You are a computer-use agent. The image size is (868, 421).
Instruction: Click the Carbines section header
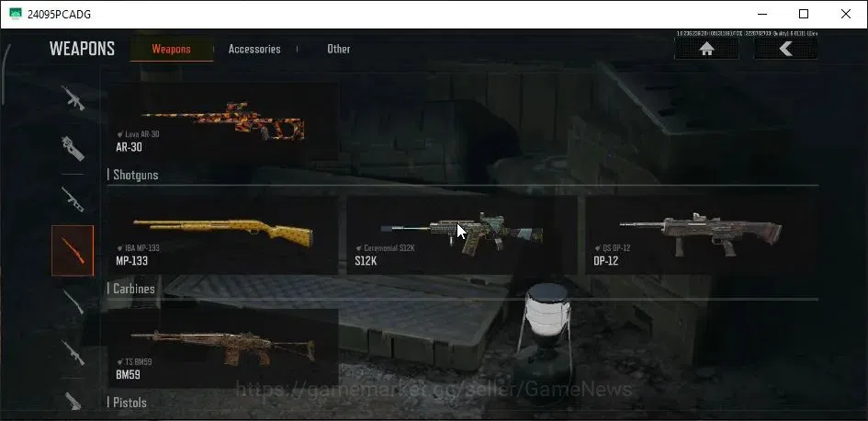[133, 288]
